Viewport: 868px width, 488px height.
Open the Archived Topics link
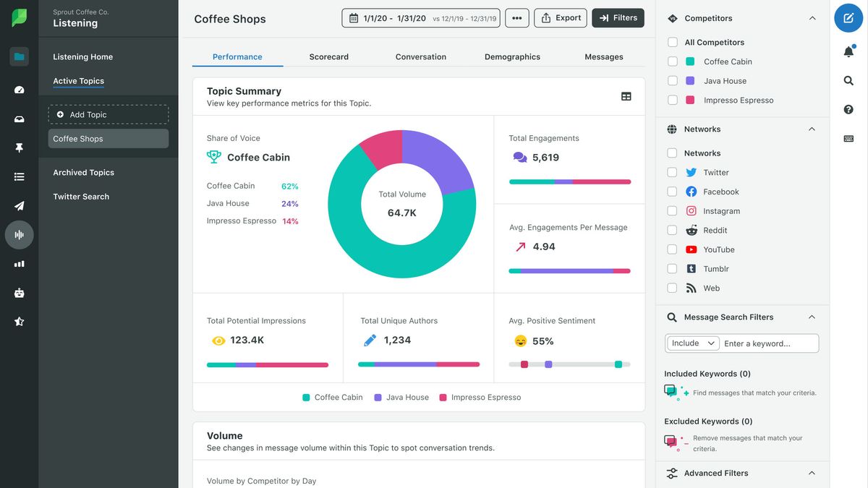pos(83,172)
